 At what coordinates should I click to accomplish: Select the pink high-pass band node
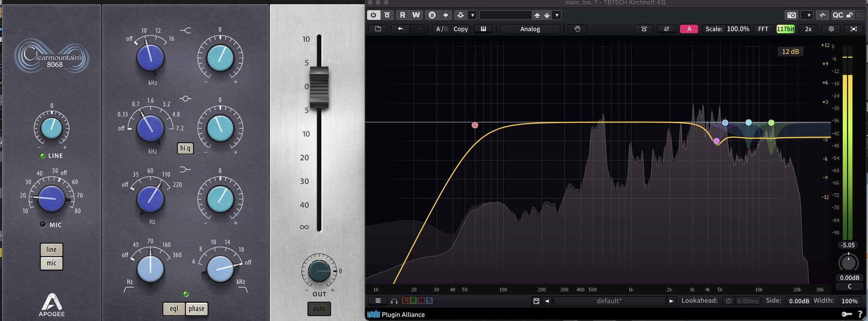pyautogui.click(x=475, y=125)
